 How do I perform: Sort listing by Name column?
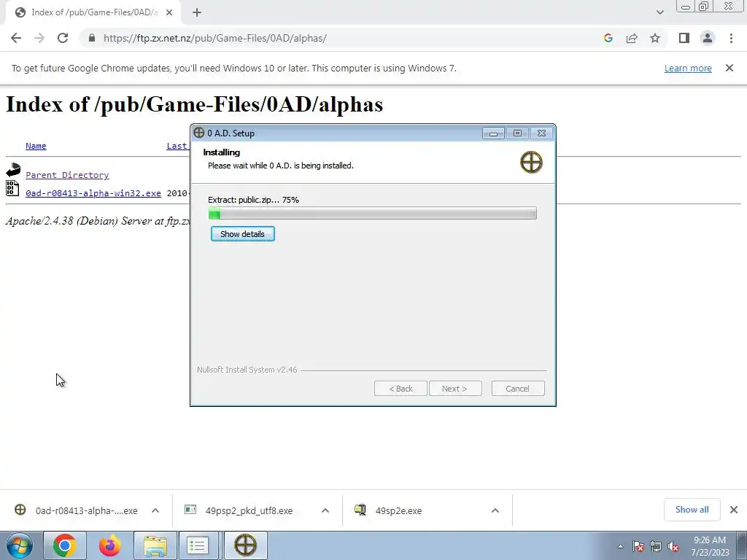[x=36, y=146]
